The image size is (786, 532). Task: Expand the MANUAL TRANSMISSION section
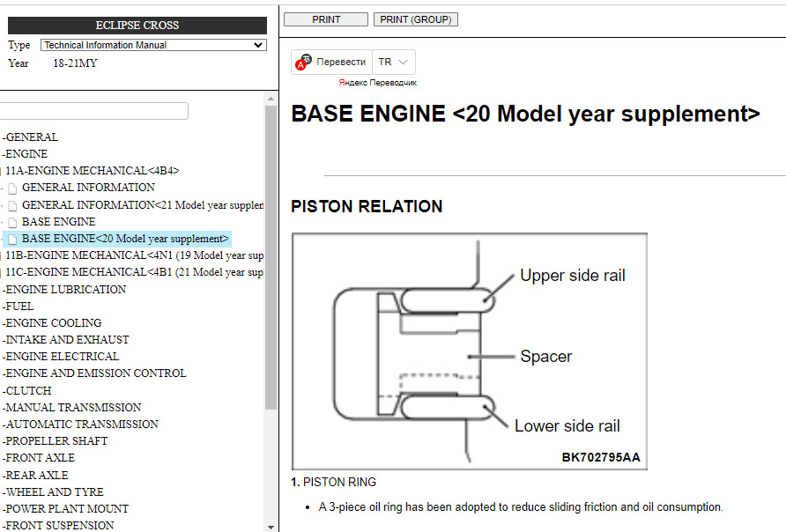[71, 408]
